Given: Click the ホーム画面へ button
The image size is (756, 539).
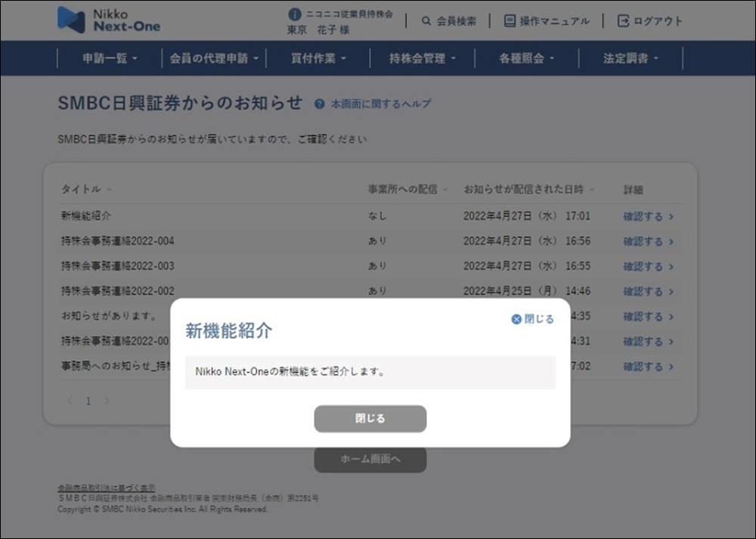Looking at the screenshot, I should coord(370,460).
